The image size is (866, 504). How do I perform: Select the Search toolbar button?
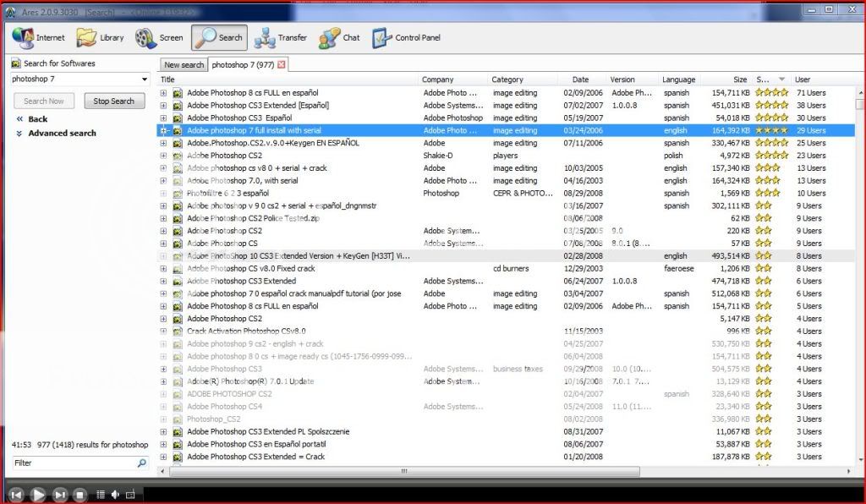click(219, 37)
